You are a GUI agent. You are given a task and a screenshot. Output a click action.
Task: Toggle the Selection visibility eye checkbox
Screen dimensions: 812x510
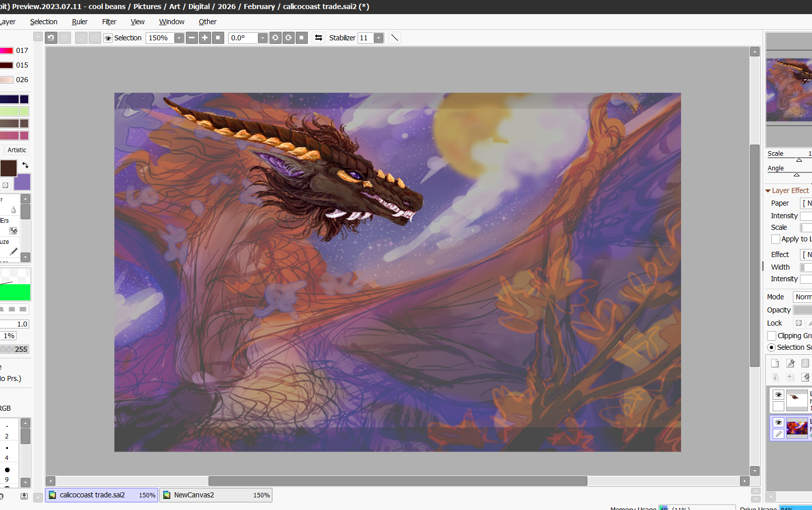pyautogui.click(x=108, y=38)
